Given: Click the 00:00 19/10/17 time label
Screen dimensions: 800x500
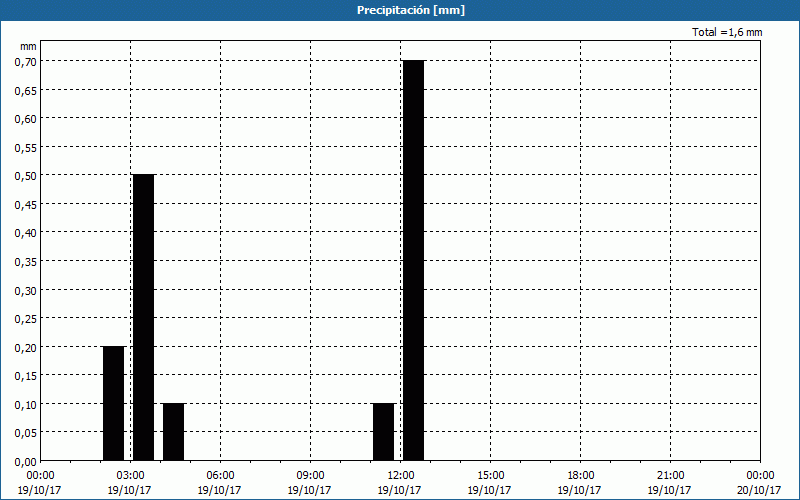Looking at the screenshot, I should (x=40, y=483).
